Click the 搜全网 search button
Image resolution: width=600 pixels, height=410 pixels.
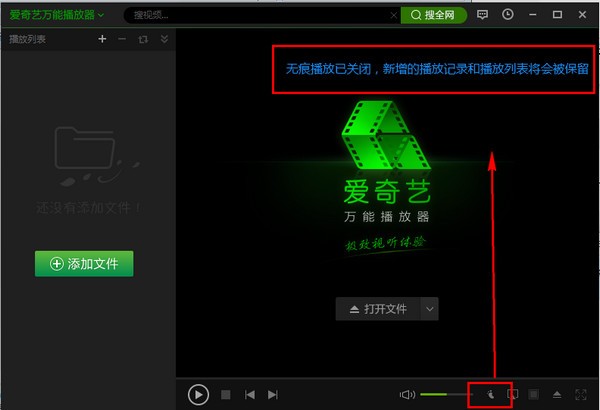pyautogui.click(x=434, y=15)
